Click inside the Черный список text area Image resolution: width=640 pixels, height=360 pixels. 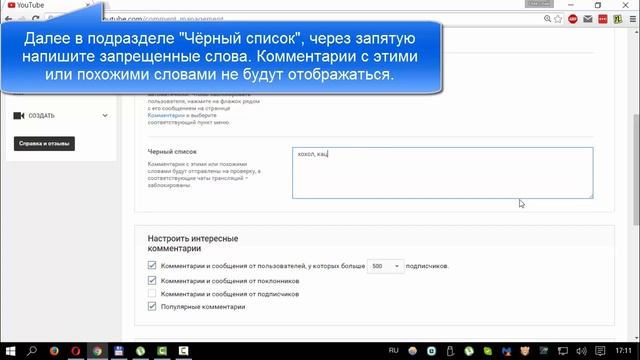[x=442, y=173]
